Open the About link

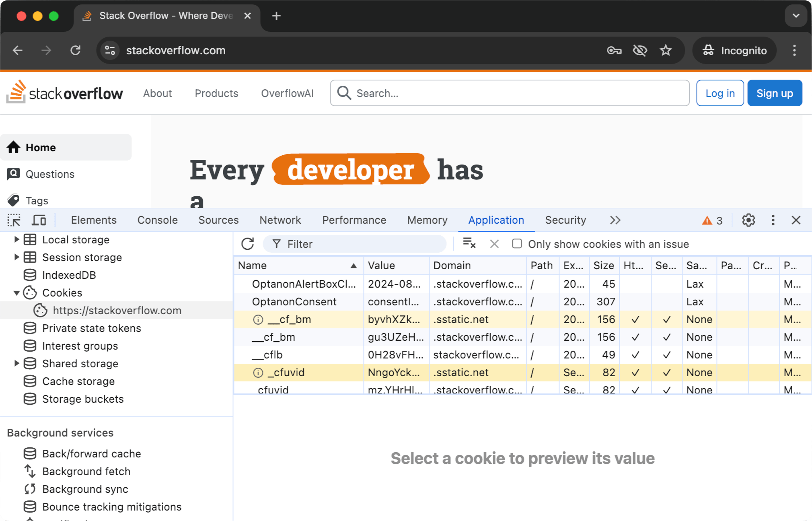click(157, 93)
